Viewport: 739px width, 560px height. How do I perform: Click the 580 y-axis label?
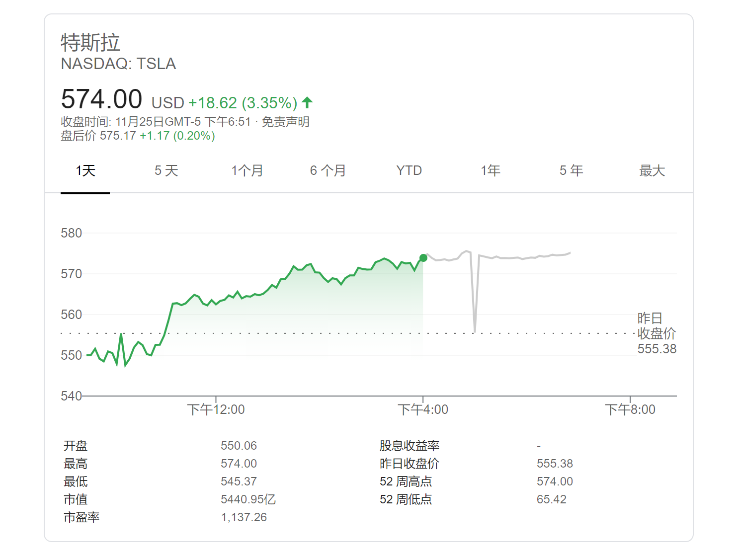pyautogui.click(x=71, y=233)
